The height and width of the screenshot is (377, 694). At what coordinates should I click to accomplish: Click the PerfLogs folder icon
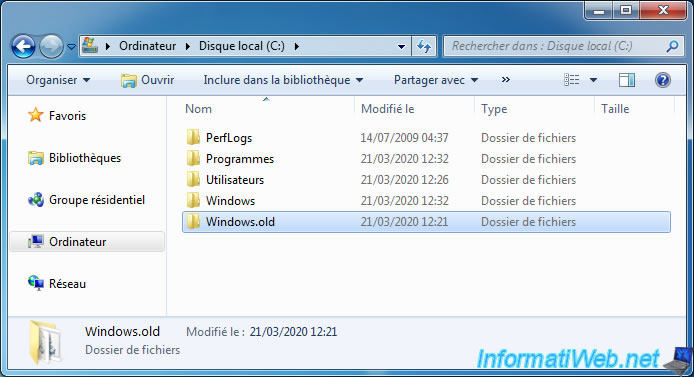[193, 138]
